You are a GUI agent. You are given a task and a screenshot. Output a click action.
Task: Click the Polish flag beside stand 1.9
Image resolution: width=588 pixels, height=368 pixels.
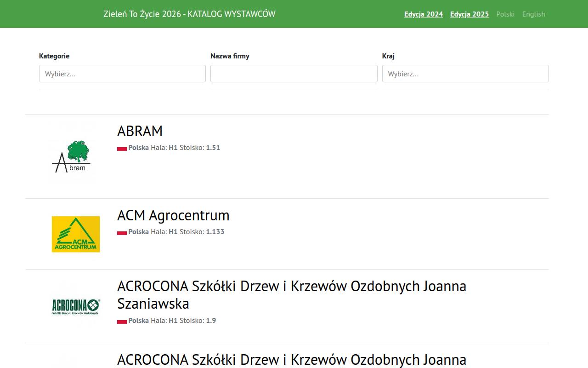coord(122,321)
